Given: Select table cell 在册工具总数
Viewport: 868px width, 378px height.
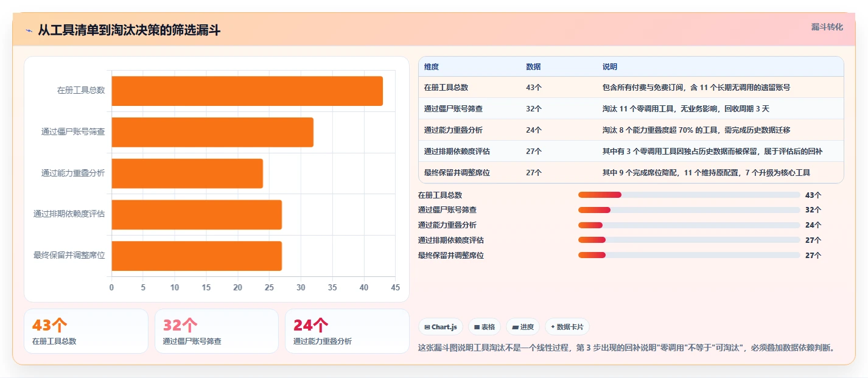Looking at the screenshot, I should (446, 88).
